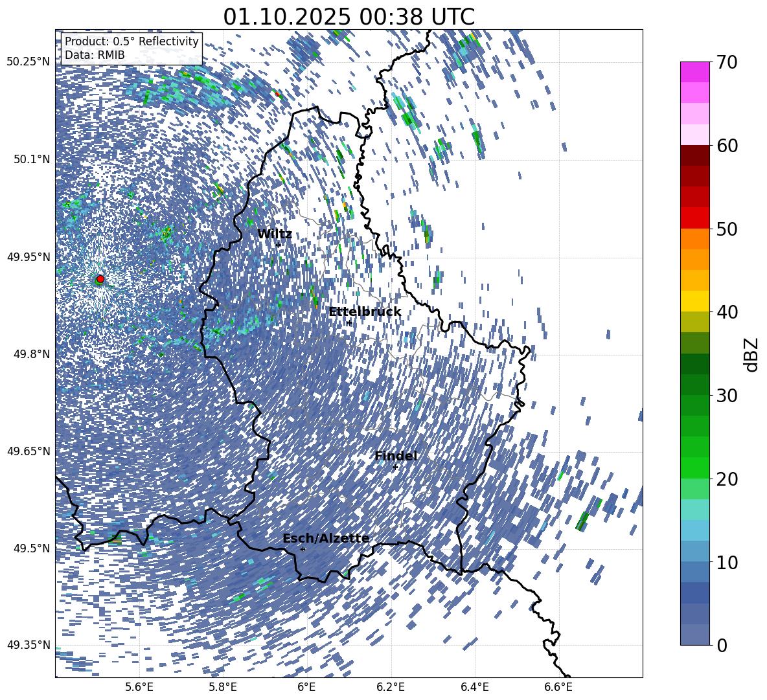
Task: Click the Wiltz location cross marker
Action: click(x=279, y=244)
